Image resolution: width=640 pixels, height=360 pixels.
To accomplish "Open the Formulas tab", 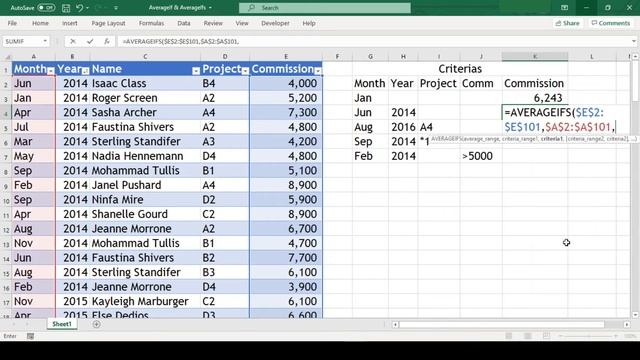I will [151, 23].
